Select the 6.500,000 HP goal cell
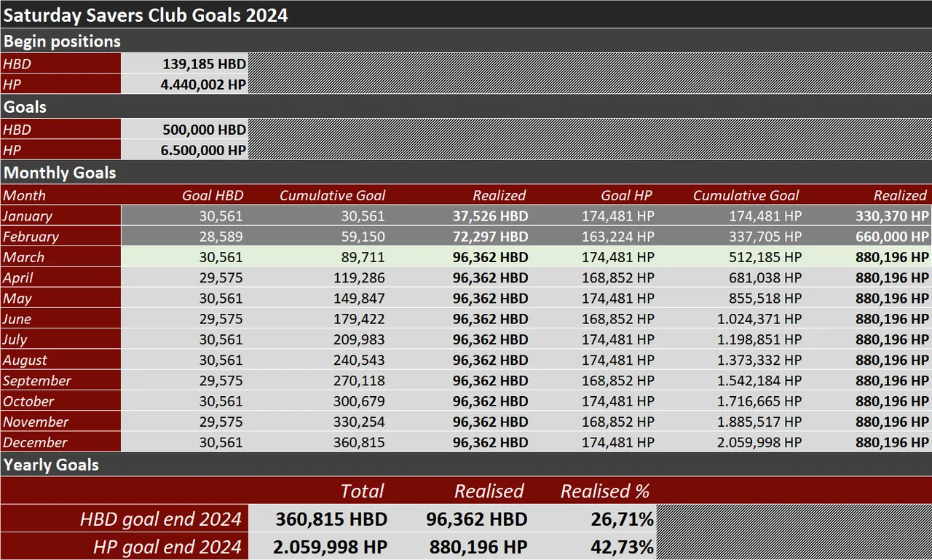 click(185, 150)
